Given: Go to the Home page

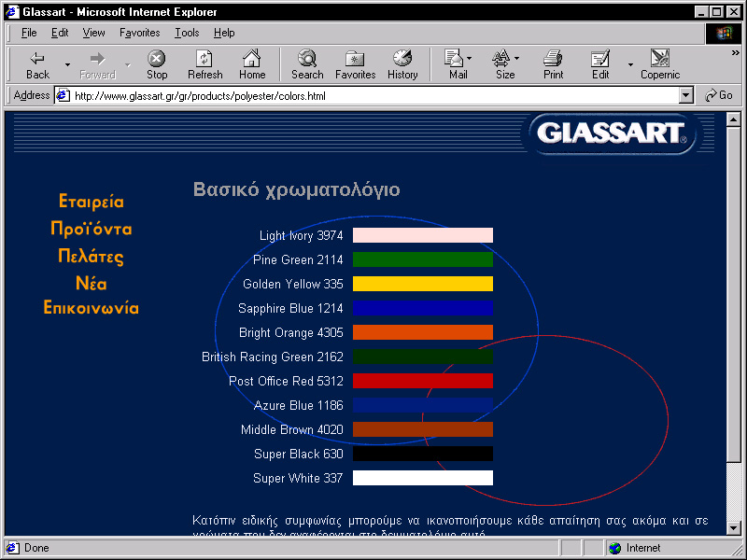Looking at the screenshot, I should (x=252, y=64).
